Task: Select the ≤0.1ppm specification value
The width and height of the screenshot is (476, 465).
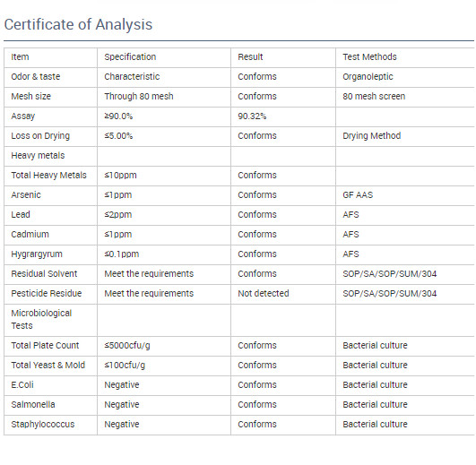Action: coord(122,254)
